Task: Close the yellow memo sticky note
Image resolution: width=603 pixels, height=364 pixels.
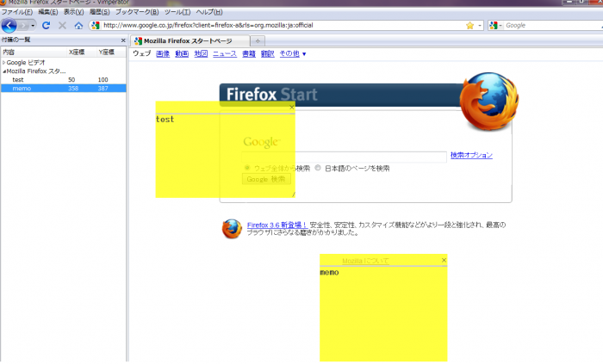Action: pyautogui.click(x=444, y=260)
